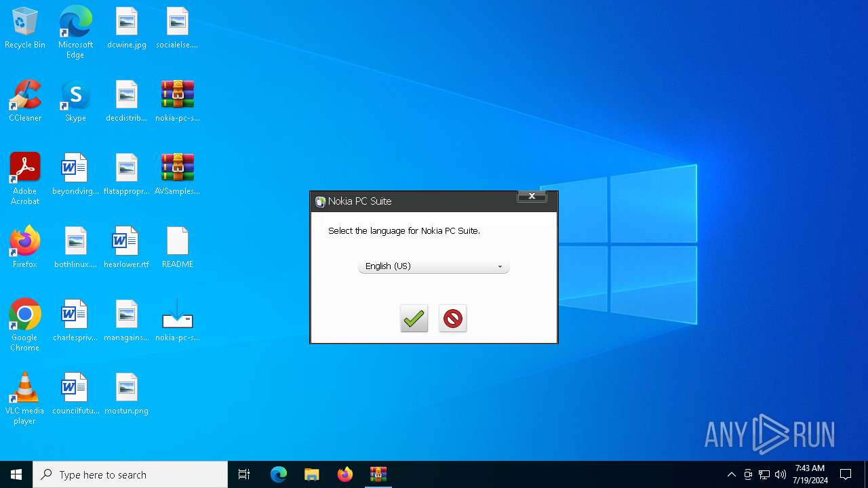Viewport: 868px width, 488px height.
Task: Open the English (US) language dropdown
Action: [434, 266]
